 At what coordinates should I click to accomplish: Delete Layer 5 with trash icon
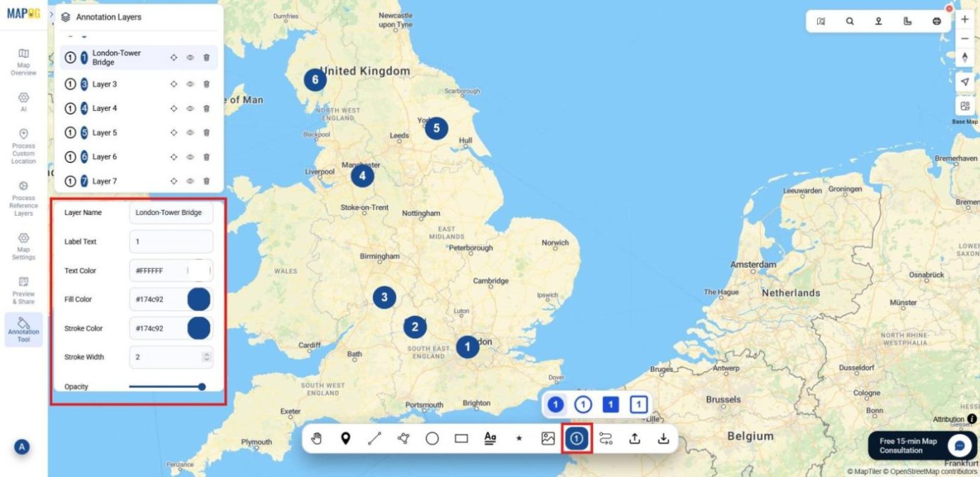[206, 132]
